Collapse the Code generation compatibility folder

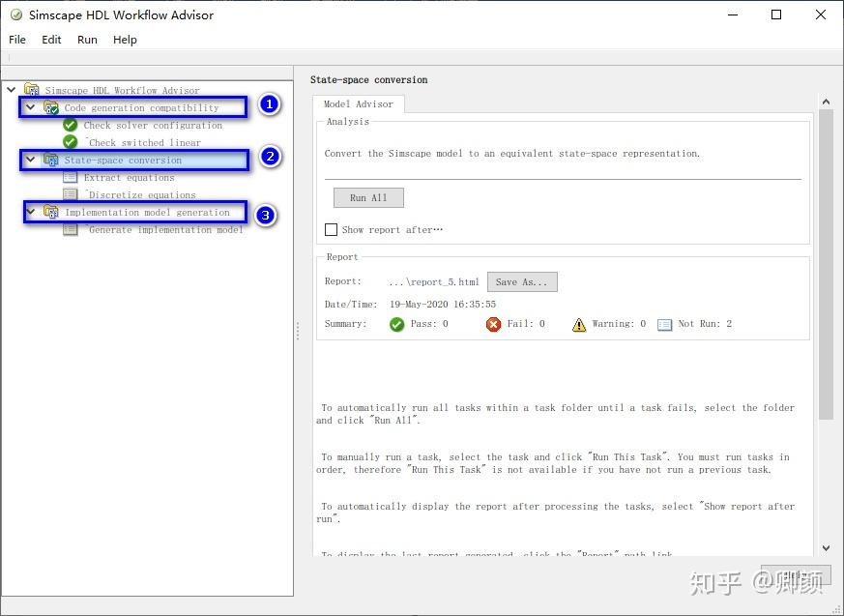(x=31, y=107)
